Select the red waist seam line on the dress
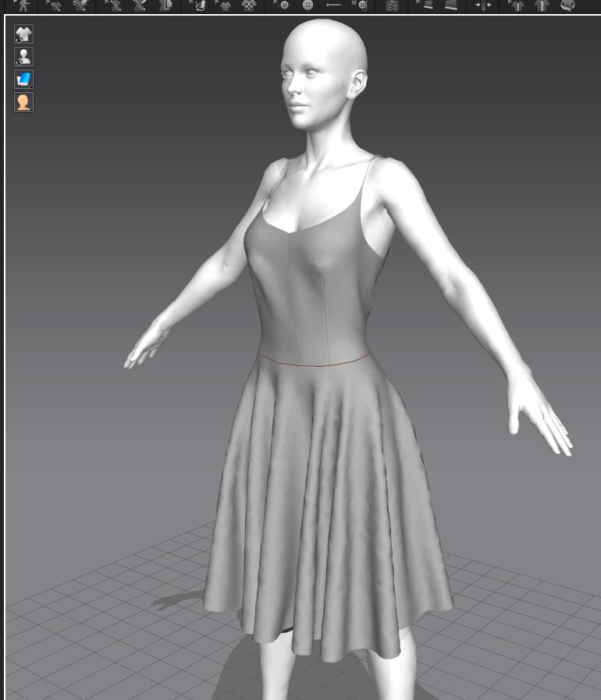The height and width of the screenshot is (700, 601). pyautogui.click(x=314, y=364)
